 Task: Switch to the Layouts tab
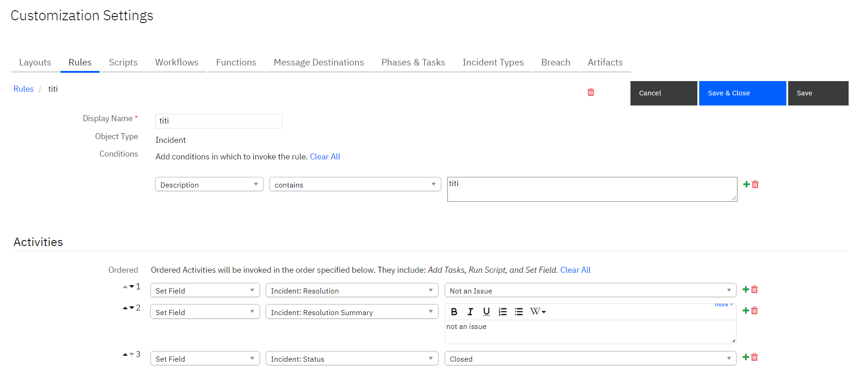pyautogui.click(x=35, y=63)
